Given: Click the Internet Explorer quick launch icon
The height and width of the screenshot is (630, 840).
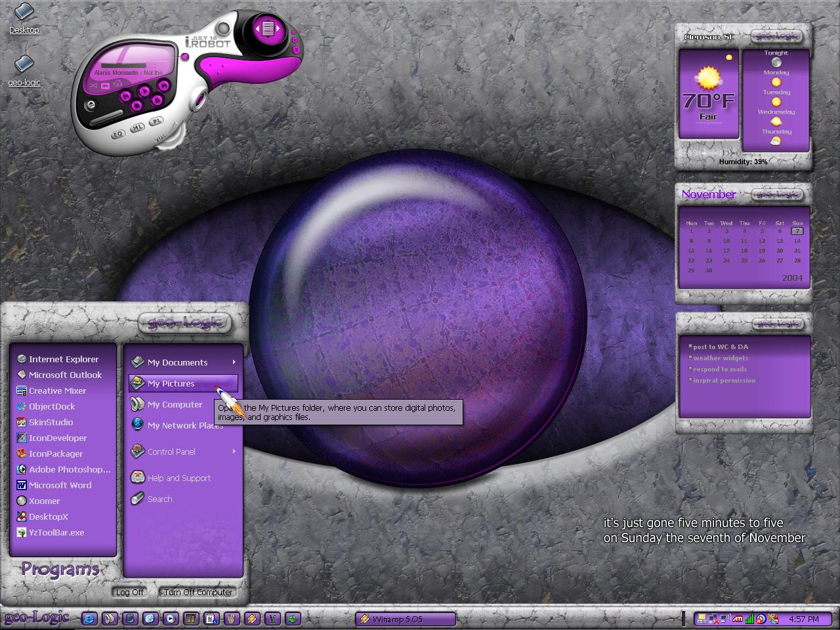Looking at the screenshot, I should [x=89, y=618].
